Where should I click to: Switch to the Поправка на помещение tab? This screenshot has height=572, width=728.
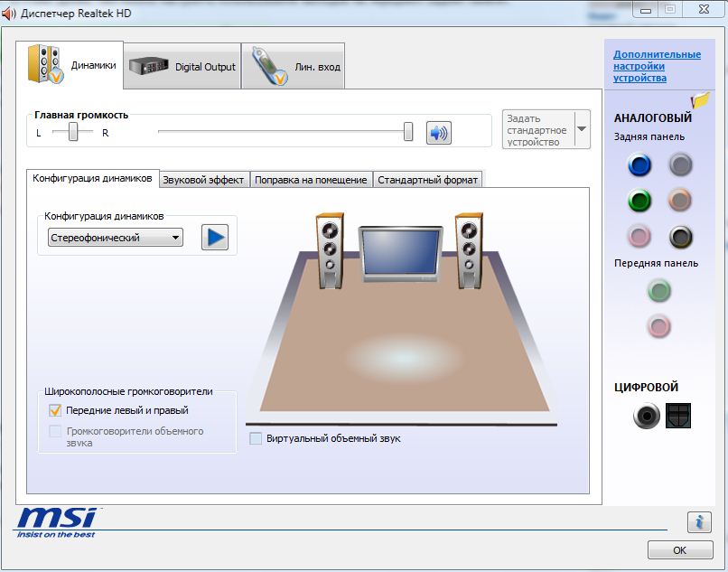tap(311, 180)
